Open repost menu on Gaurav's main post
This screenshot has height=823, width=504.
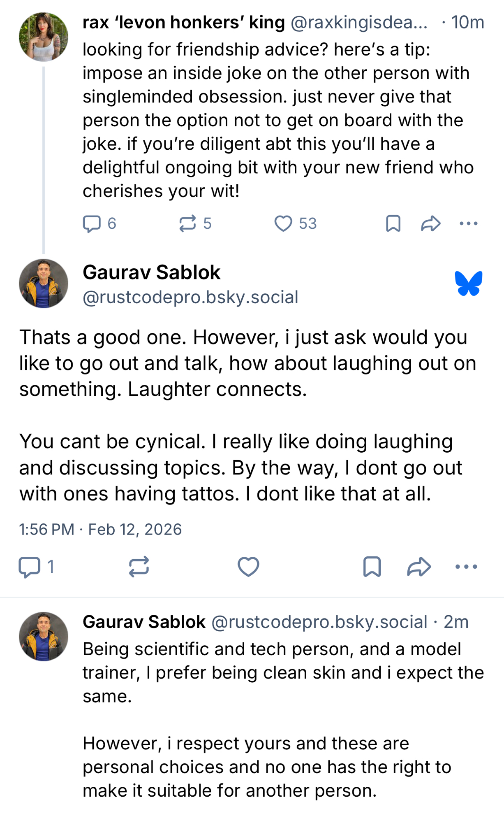(x=139, y=567)
